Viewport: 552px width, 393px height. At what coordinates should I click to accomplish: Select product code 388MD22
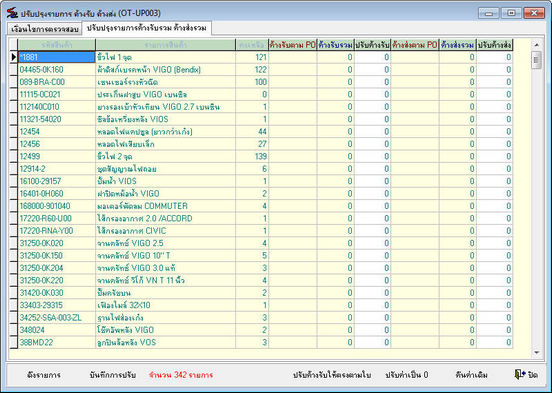click(x=57, y=342)
